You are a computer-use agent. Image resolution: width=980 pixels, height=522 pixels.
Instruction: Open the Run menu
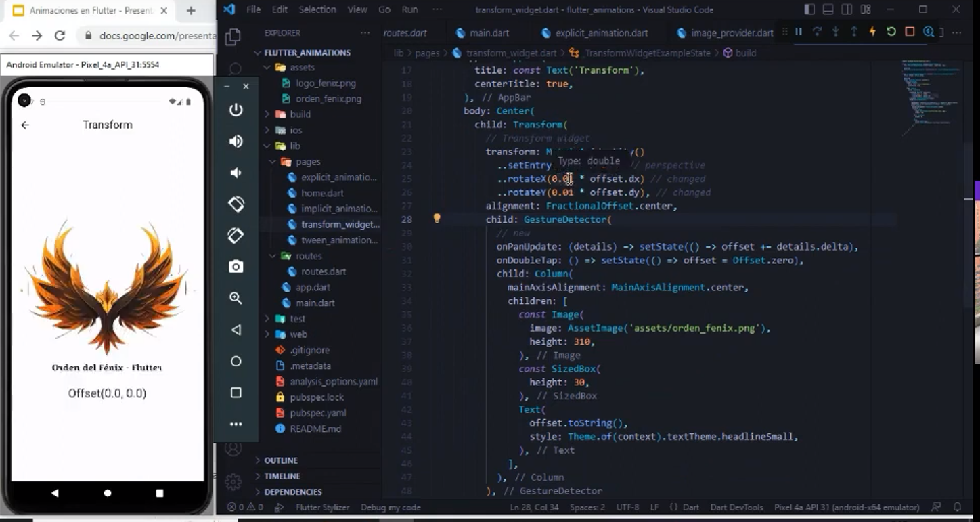[408, 9]
